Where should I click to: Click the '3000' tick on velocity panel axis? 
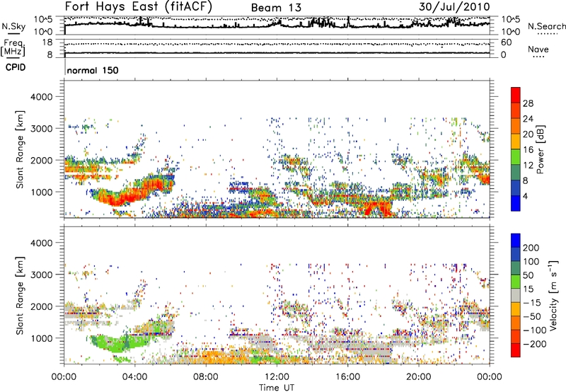point(41,275)
